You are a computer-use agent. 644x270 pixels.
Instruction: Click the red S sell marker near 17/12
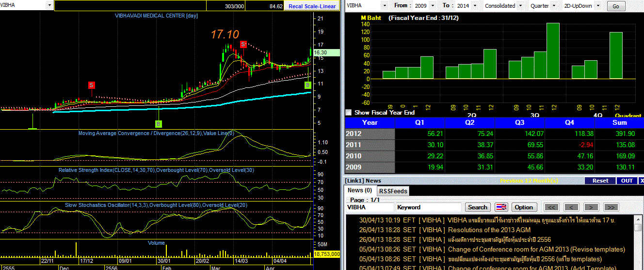(91, 85)
